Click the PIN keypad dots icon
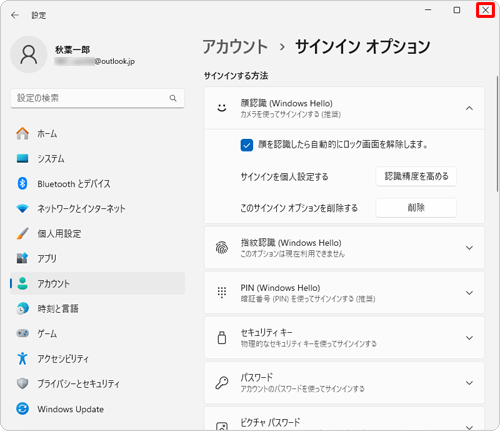Image resolution: width=500 pixels, height=431 pixels. [x=222, y=292]
